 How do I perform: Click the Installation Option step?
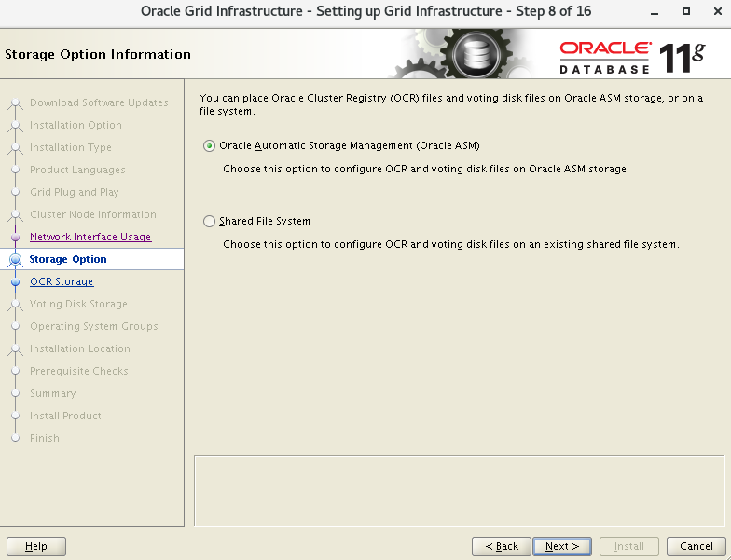(76, 125)
